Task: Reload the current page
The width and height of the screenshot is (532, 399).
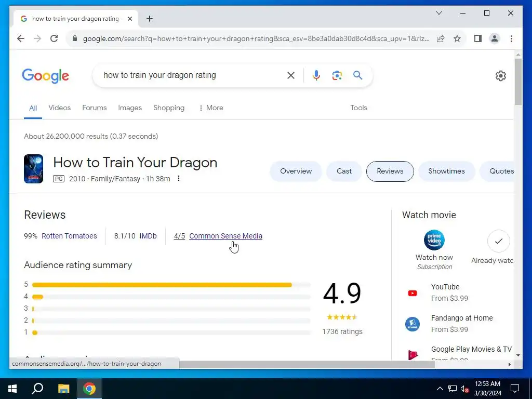Action: 54,38
